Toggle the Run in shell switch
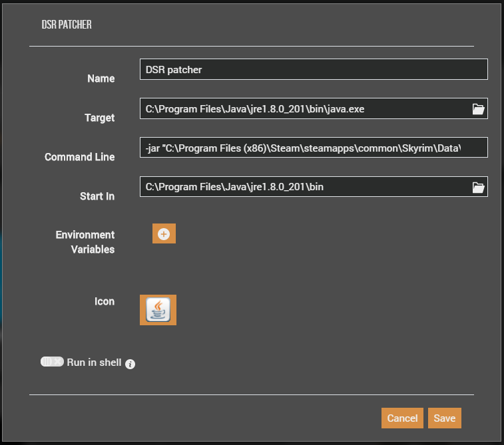Screen dimensions: 504x445 tap(52, 362)
